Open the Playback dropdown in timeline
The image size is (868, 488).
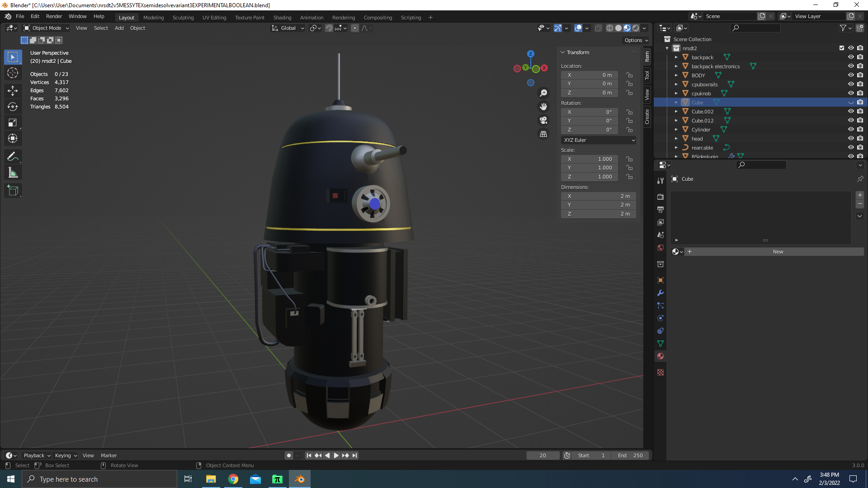37,455
